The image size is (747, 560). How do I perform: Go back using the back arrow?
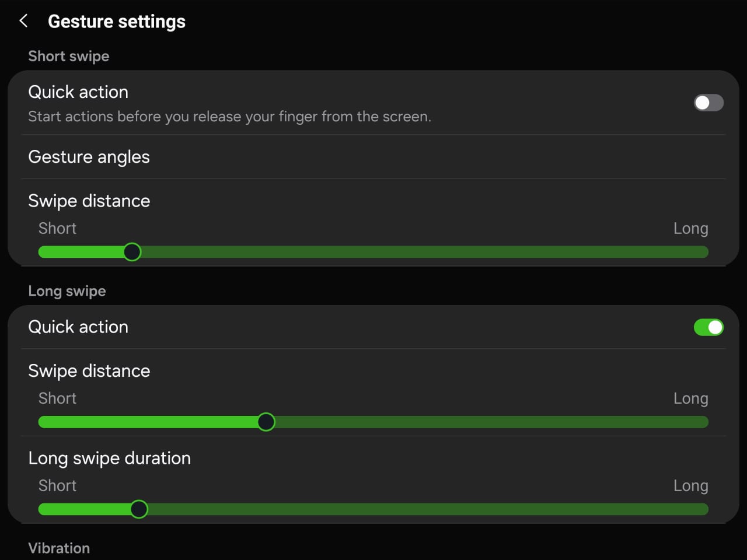click(23, 21)
